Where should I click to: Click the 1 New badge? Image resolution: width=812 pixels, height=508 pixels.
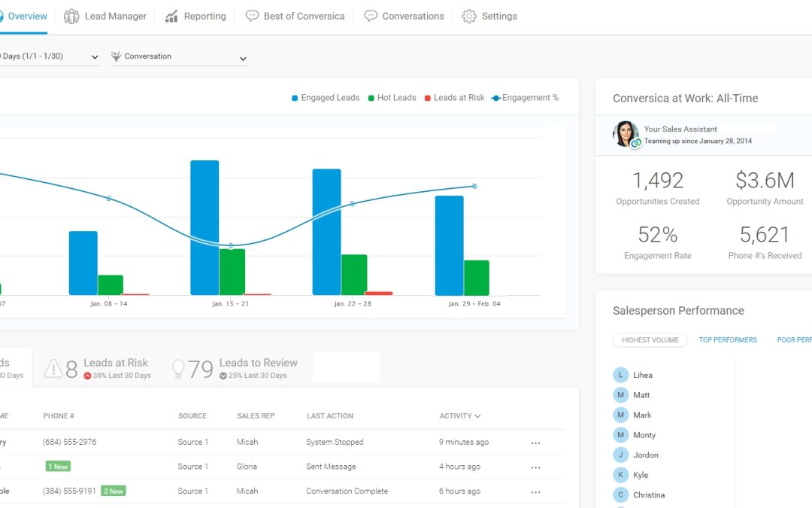(58, 467)
